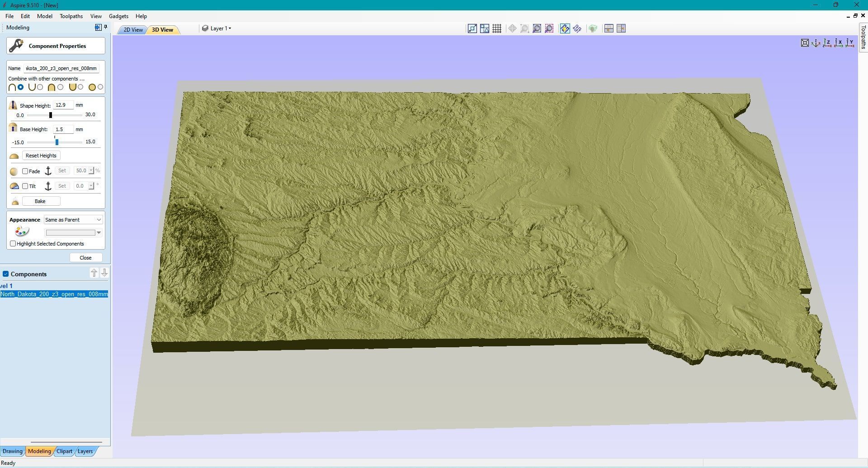Click the green material appearance icon
The image size is (868, 468).
tap(593, 28)
